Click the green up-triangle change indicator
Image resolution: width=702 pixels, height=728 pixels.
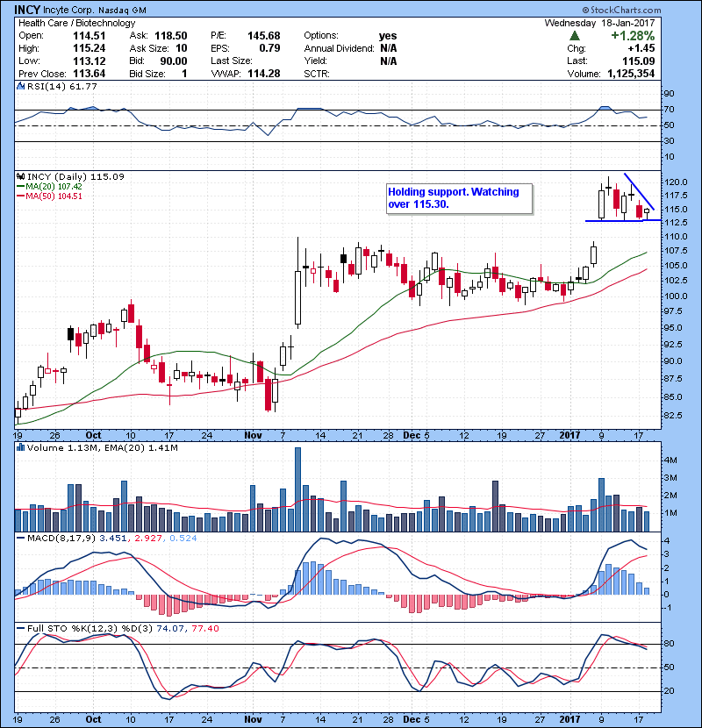575,36
